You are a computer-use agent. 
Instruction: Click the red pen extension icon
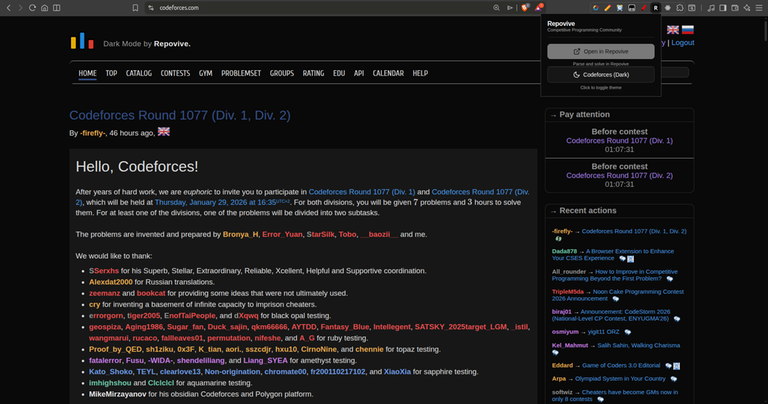[644, 8]
